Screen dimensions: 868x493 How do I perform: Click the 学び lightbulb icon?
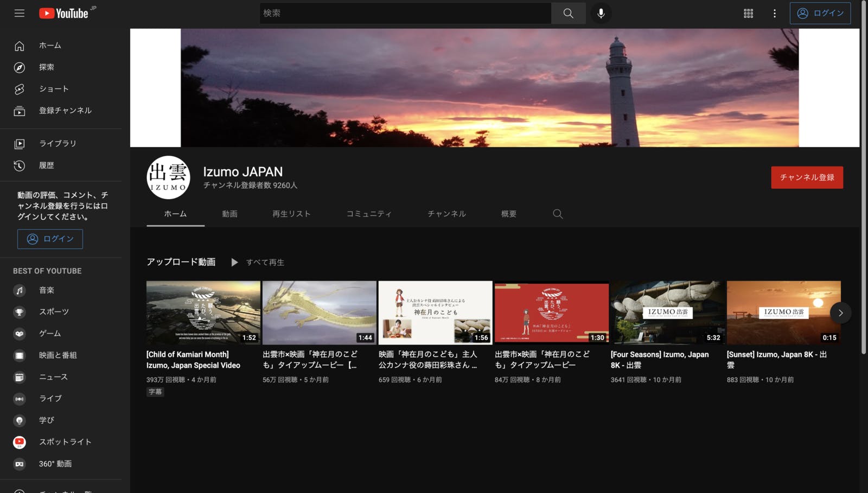(20, 420)
